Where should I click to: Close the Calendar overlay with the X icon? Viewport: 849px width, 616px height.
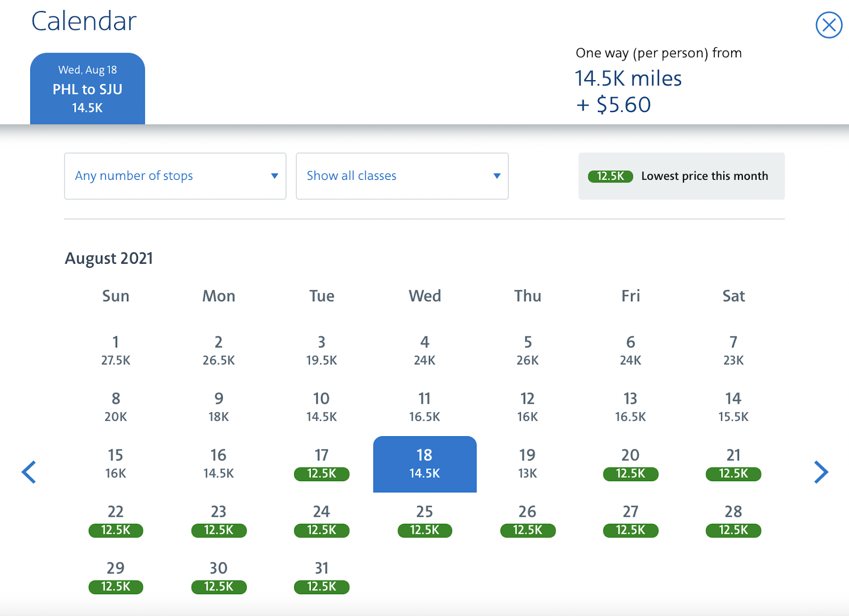pos(829,25)
